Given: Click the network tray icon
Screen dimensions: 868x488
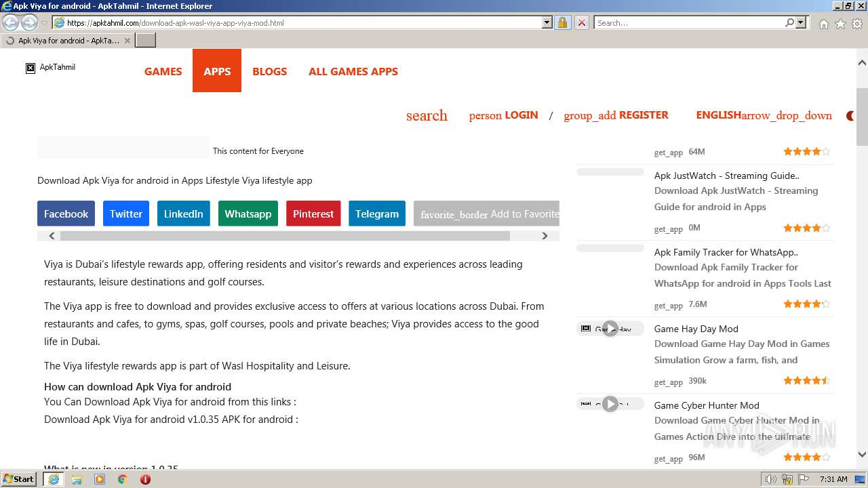Looking at the screenshot, I should [787, 479].
